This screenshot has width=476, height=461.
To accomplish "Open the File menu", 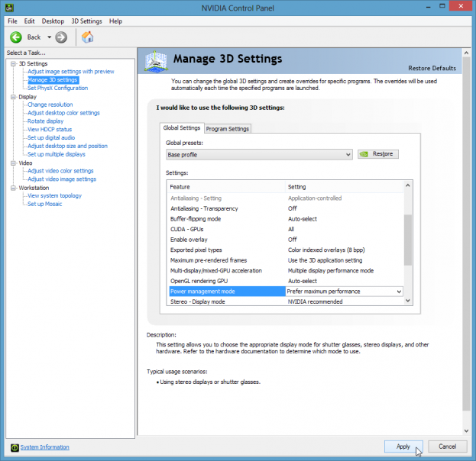I will pyautogui.click(x=12, y=21).
